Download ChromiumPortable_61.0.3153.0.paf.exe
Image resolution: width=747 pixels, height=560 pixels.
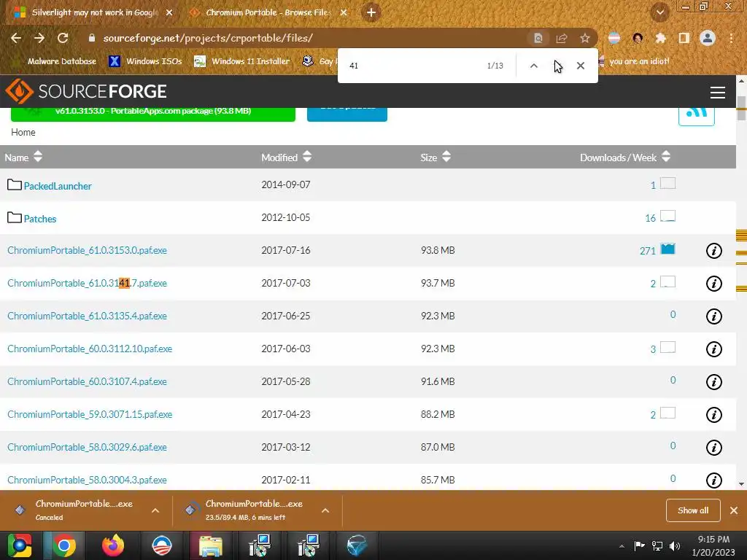pyautogui.click(x=88, y=251)
